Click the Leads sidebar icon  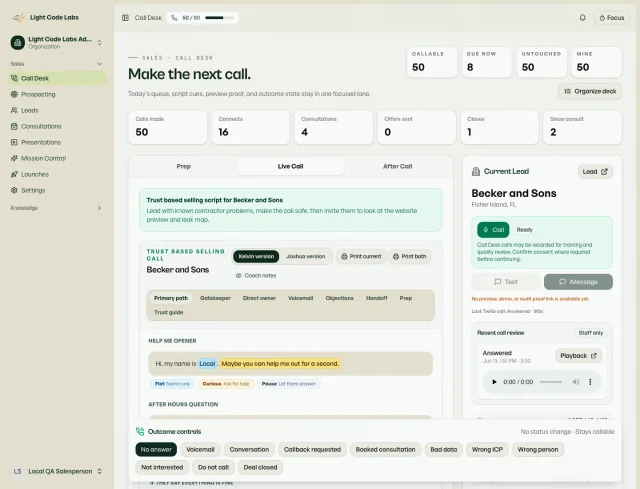click(14, 110)
